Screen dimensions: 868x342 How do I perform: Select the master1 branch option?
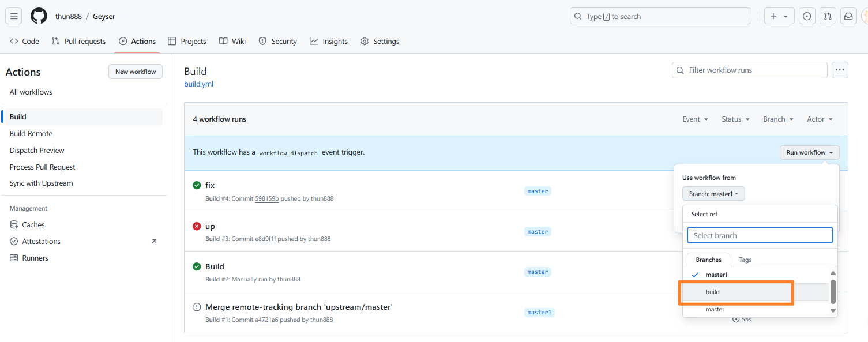pos(756,275)
